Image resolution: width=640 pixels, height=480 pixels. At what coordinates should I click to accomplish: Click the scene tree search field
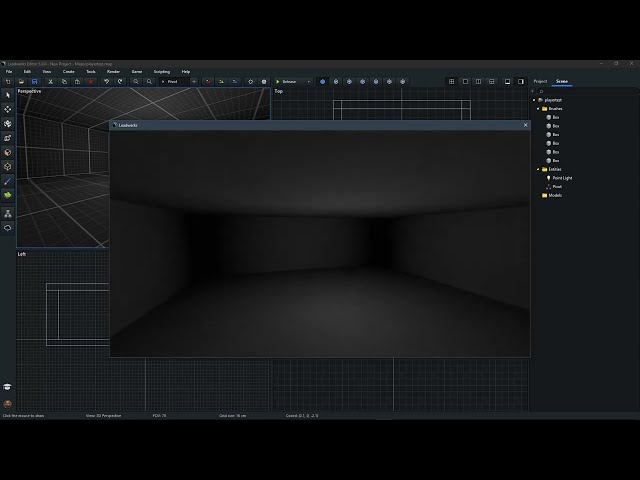tap(587, 91)
